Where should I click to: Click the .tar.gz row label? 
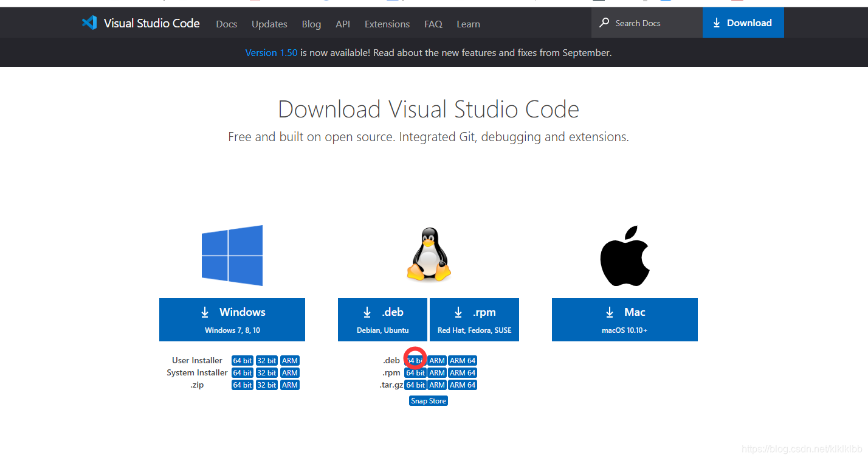coord(391,385)
